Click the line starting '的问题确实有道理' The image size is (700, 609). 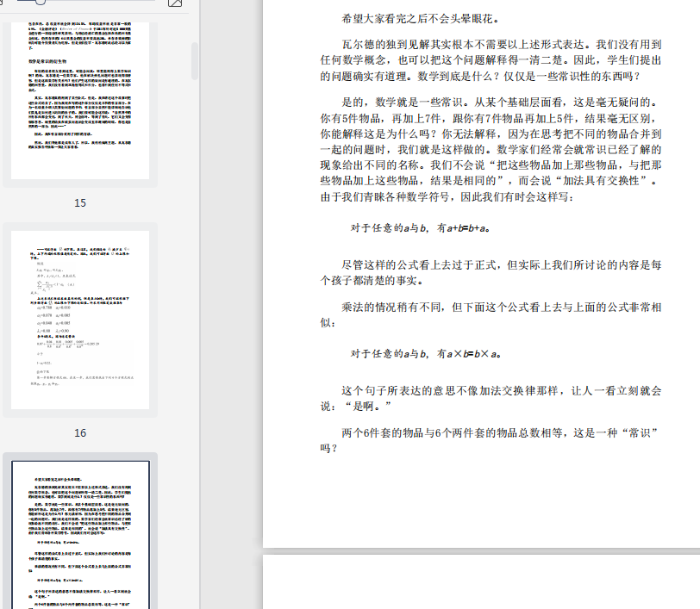click(481, 77)
